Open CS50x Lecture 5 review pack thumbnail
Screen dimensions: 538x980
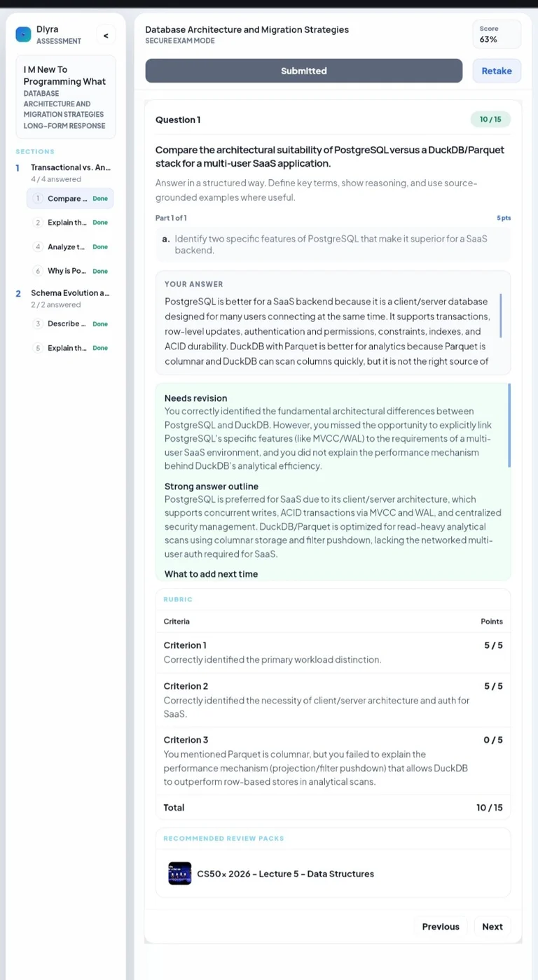(x=180, y=873)
